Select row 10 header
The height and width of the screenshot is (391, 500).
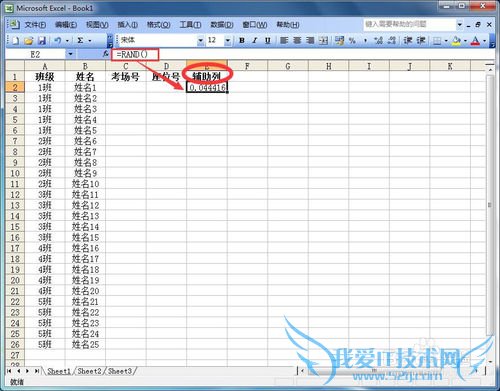(15, 173)
